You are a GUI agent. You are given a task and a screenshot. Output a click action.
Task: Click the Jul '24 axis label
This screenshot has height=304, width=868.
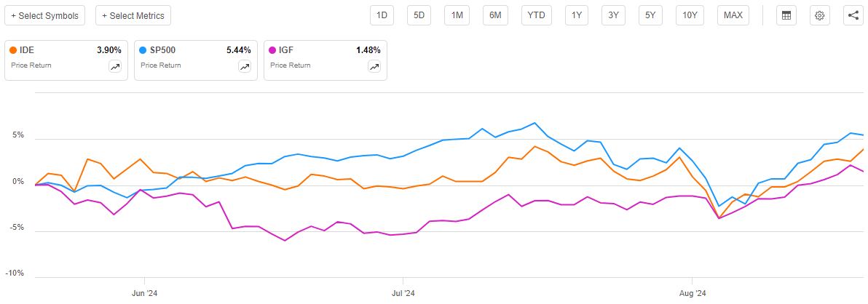click(x=403, y=294)
